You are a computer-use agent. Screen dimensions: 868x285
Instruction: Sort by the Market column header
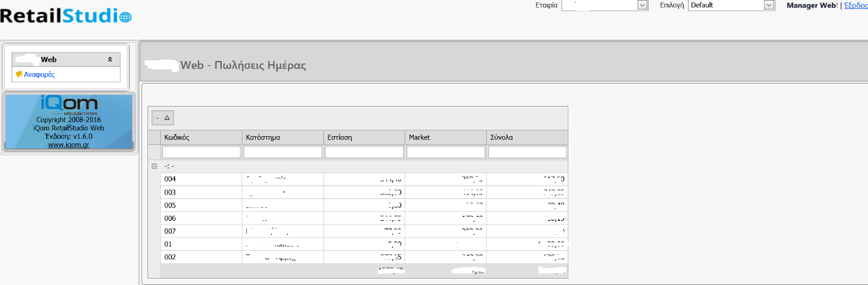(446, 137)
